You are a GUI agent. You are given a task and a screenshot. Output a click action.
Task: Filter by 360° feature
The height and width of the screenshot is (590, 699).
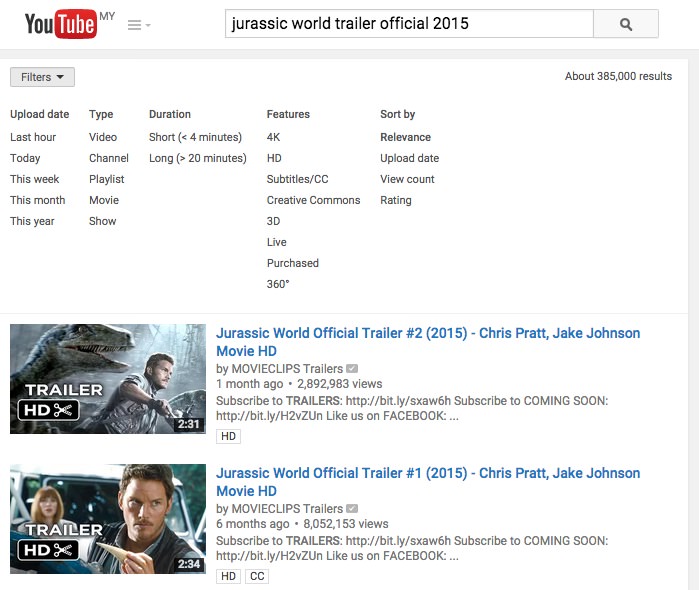coord(278,284)
